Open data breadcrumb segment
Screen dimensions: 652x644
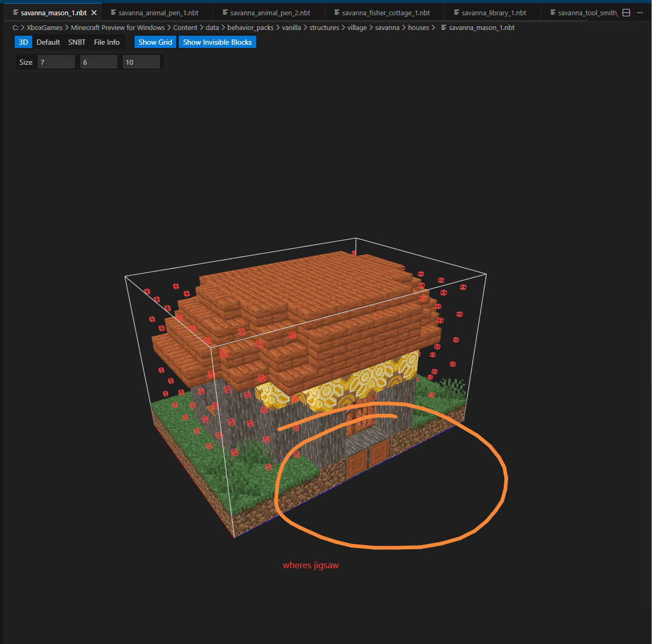coord(212,27)
